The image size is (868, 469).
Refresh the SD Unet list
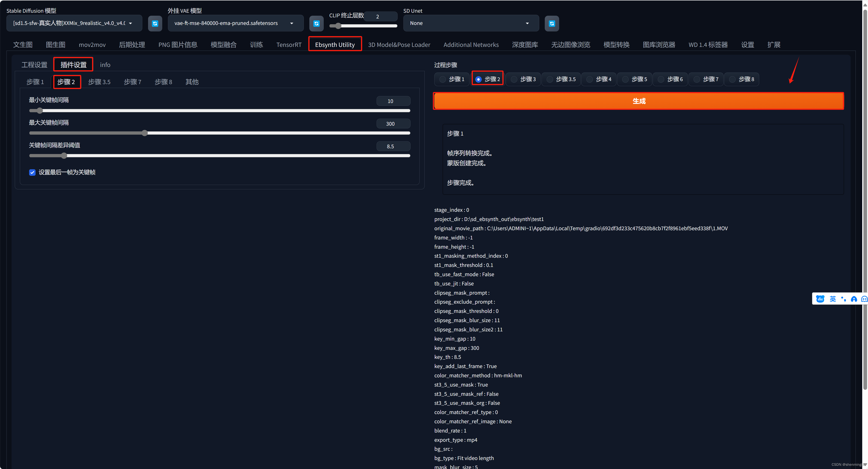coord(552,23)
